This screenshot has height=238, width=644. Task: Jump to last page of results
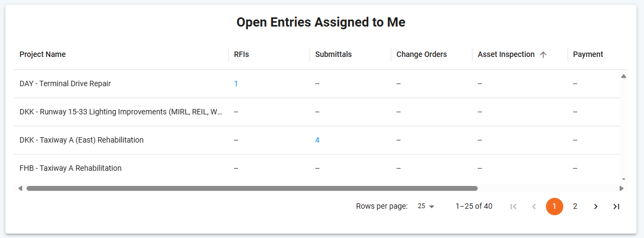click(x=616, y=207)
